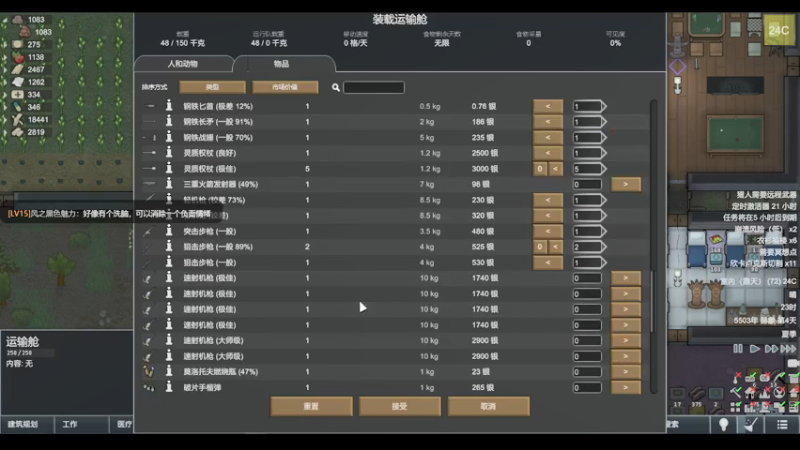Open info icon for 钢铁战锤 (一般 70%)
The width and height of the screenshot is (800, 450).
[169, 137]
